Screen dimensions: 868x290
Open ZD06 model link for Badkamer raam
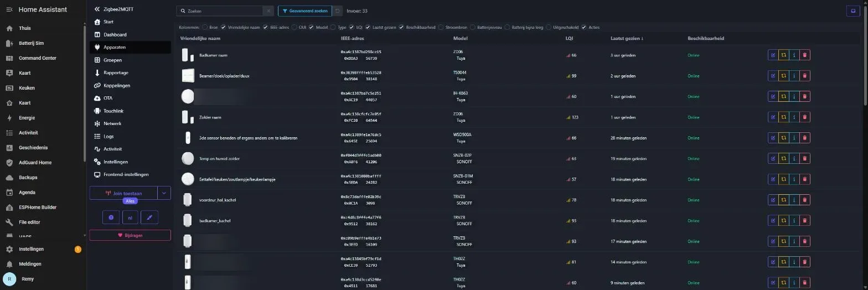[458, 52]
